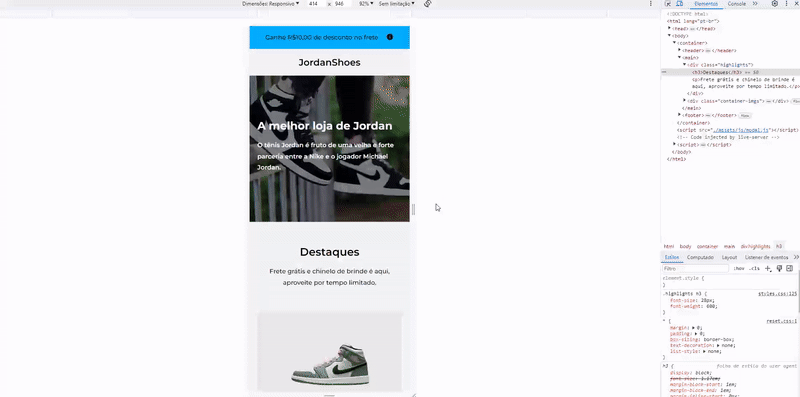Focus the Filtro styles filter field
This screenshot has height=397, width=800.
695,268
